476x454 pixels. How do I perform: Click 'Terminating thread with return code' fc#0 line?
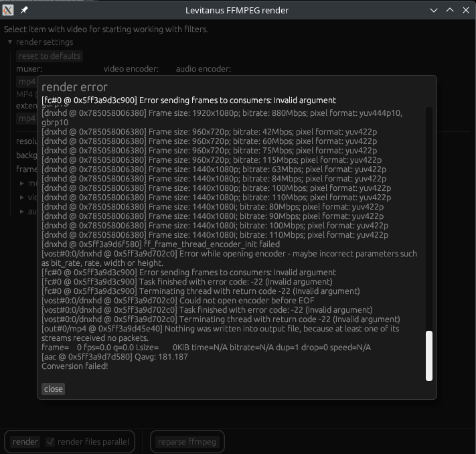tap(201, 291)
